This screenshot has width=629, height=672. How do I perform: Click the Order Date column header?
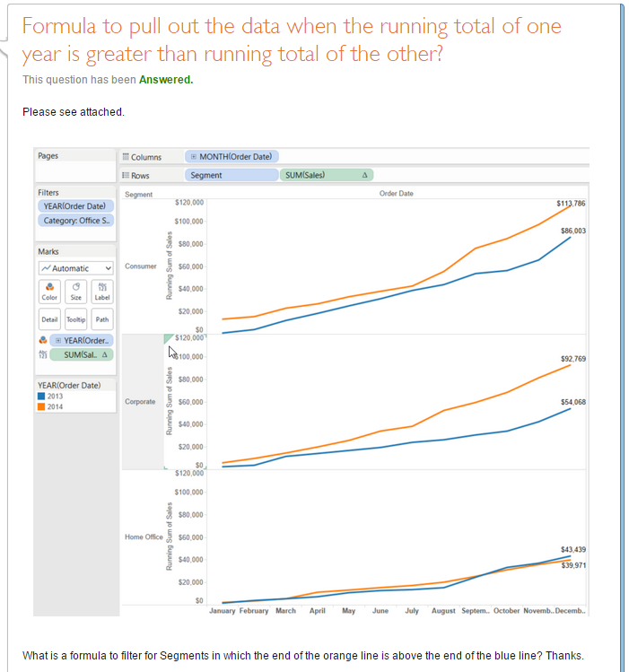pyautogui.click(x=397, y=193)
